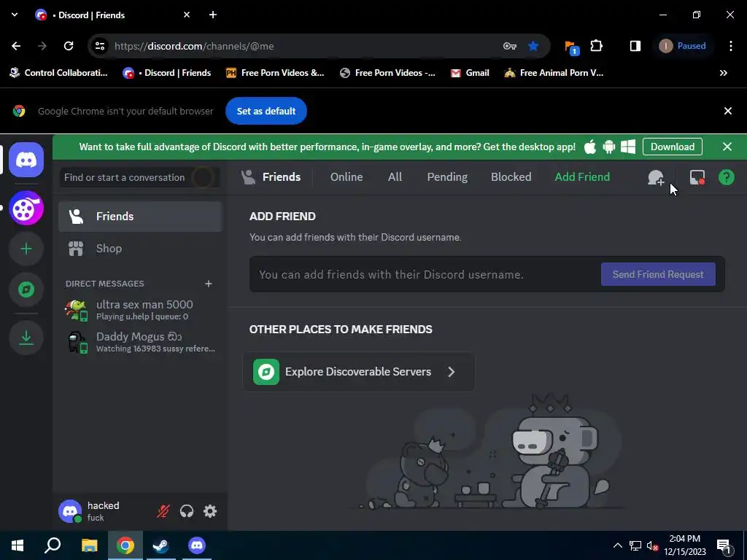Close the default browser notification bar
Viewport: 747px width, 560px height.
click(x=727, y=111)
